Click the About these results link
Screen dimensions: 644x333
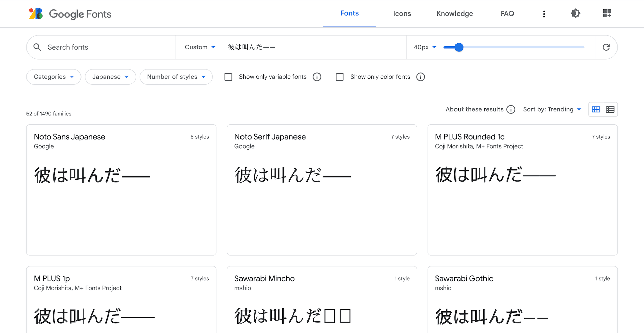pyautogui.click(x=475, y=109)
